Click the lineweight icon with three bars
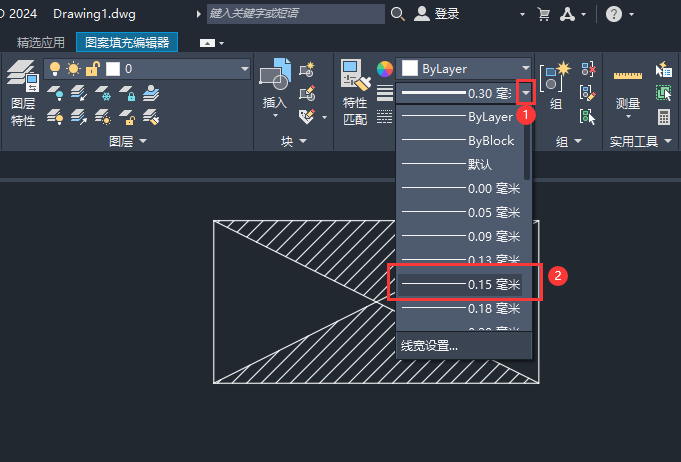The height and width of the screenshot is (462, 681). pyautogui.click(x=385, y=93)
